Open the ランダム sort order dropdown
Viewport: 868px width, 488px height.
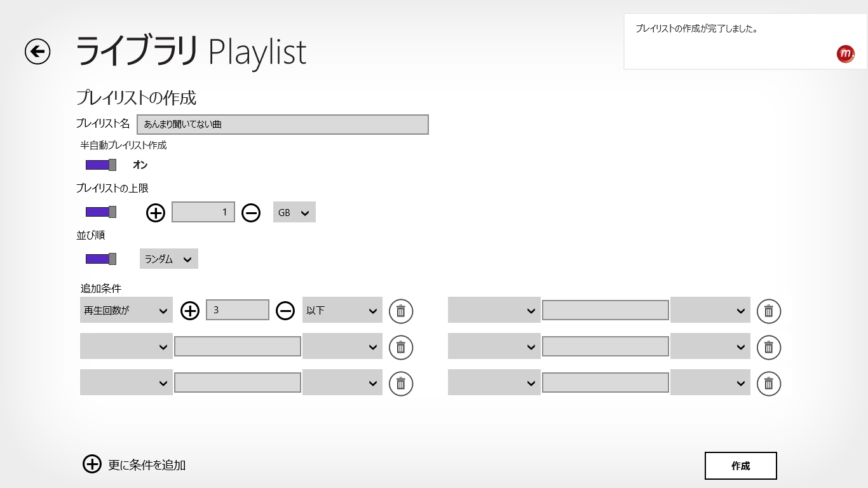pyautogui.click(x=168, y=259)
